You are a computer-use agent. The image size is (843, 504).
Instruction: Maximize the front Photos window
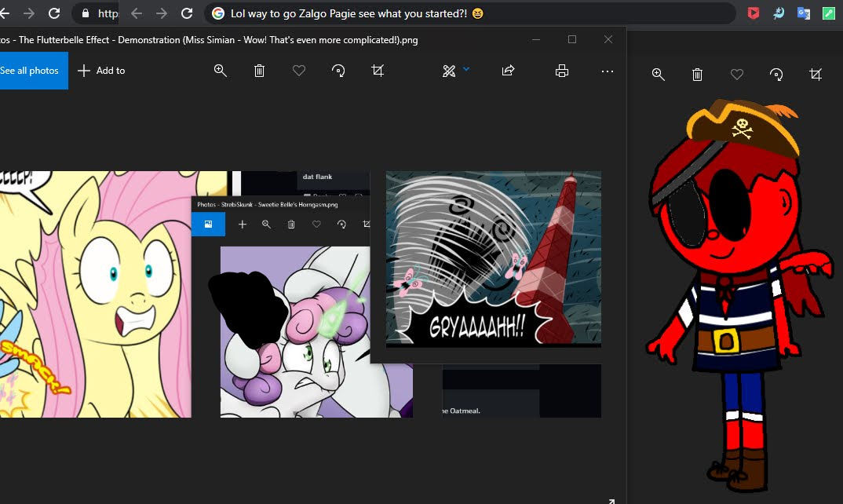pyautogui.click(x=572, y=39)
